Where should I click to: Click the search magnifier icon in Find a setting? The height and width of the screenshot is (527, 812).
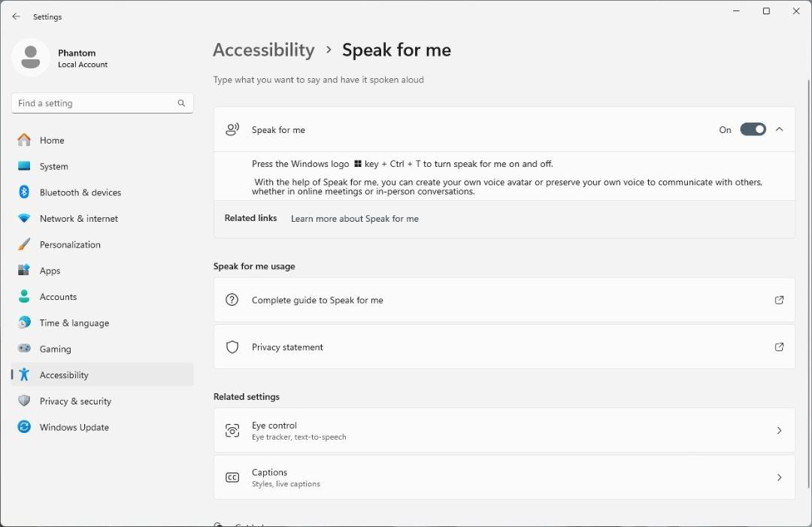pos(181,103)
